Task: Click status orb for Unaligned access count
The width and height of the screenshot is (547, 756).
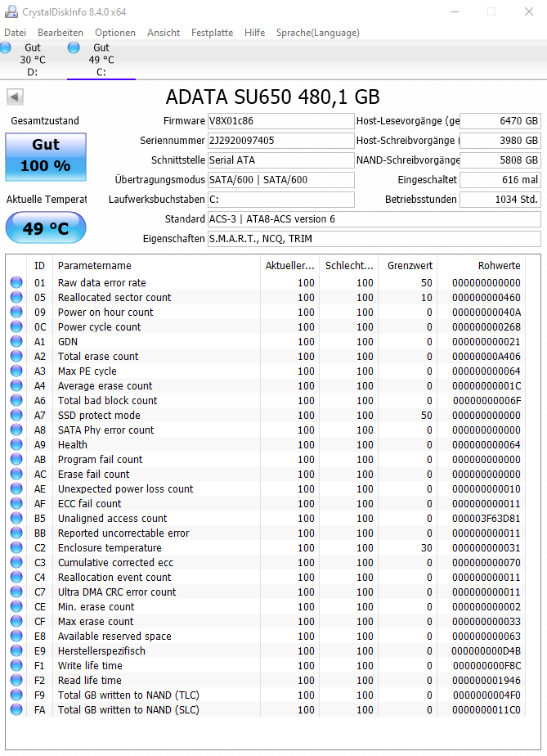Action: (16, 518)
